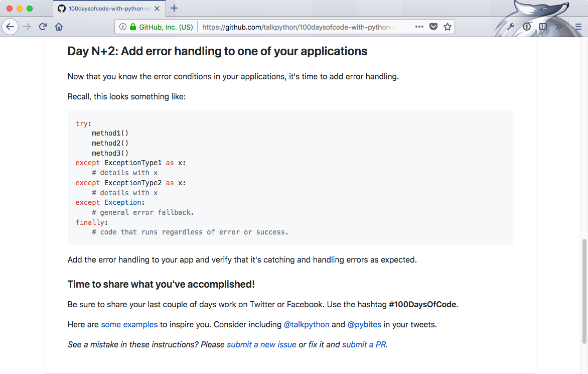Open the browser home page

(59, 27)
